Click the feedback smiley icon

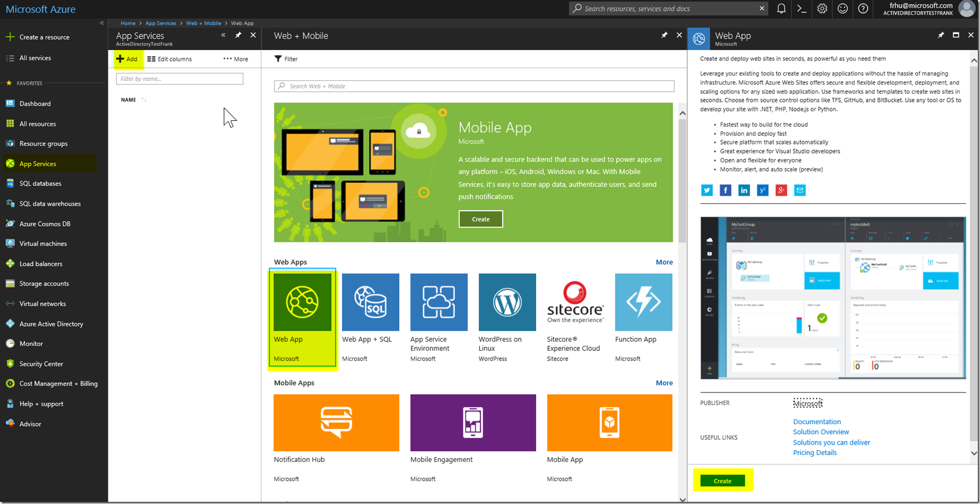(842, 9)
